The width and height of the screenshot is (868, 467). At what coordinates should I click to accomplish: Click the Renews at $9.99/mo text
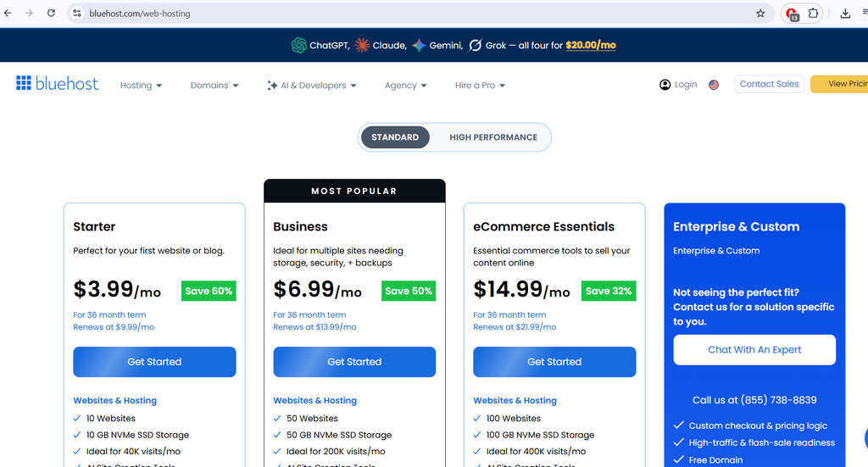pyautogui.click(x=114, y=327)
